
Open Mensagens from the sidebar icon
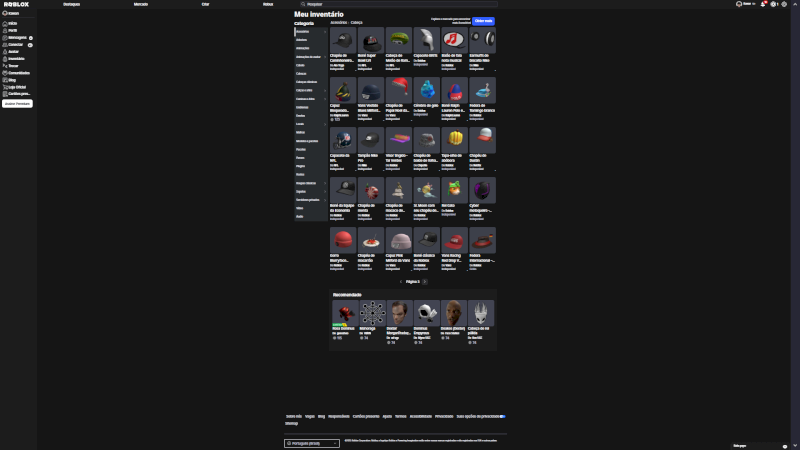pos(5,38)
